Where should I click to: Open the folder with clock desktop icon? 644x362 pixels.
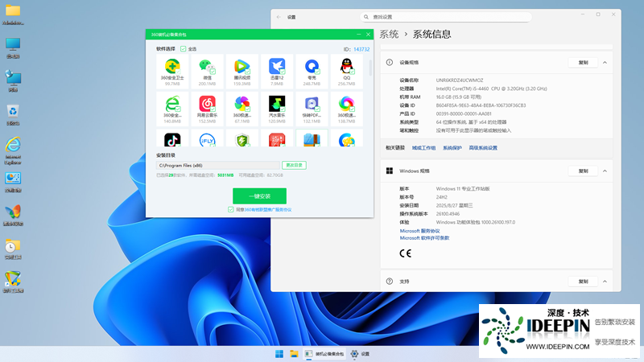pos(13,249)
